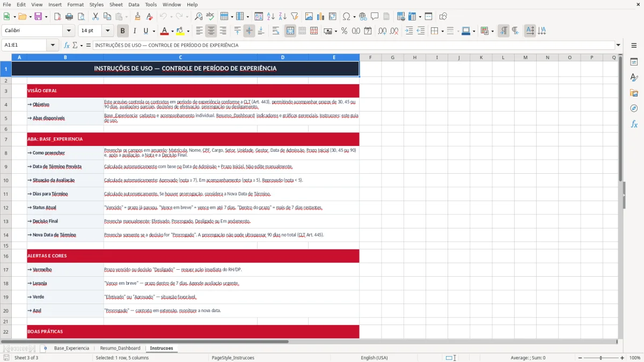Add a decimal place
The image size is (644, 362).
point(382,31)
